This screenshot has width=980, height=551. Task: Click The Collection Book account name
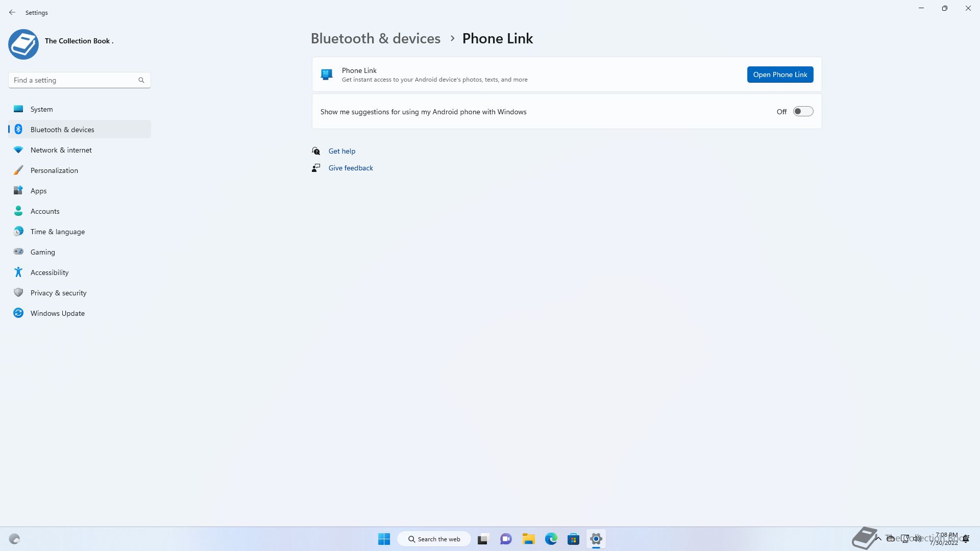click(x=79, y=41)
